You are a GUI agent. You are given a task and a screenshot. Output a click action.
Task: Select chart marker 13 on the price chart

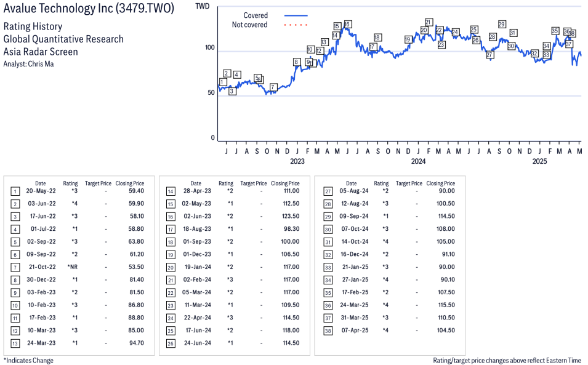(324, 42)
